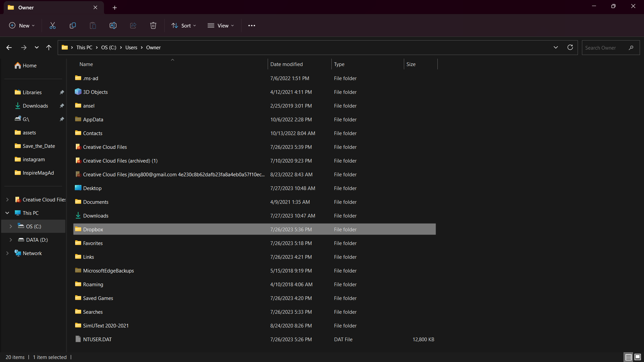Expand address bar history dropdown

point(556,47)
